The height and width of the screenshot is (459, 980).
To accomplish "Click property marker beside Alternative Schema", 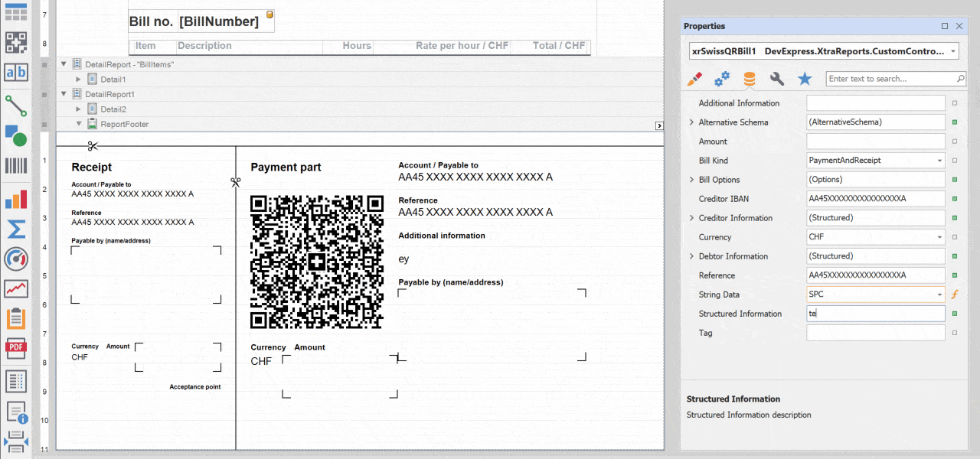I will (x=955, y=122).
